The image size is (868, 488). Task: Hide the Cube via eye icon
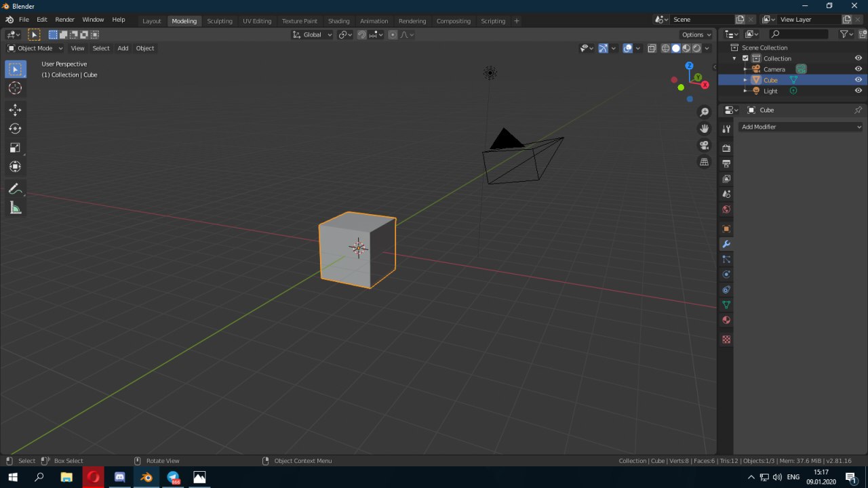click(858, 80)
